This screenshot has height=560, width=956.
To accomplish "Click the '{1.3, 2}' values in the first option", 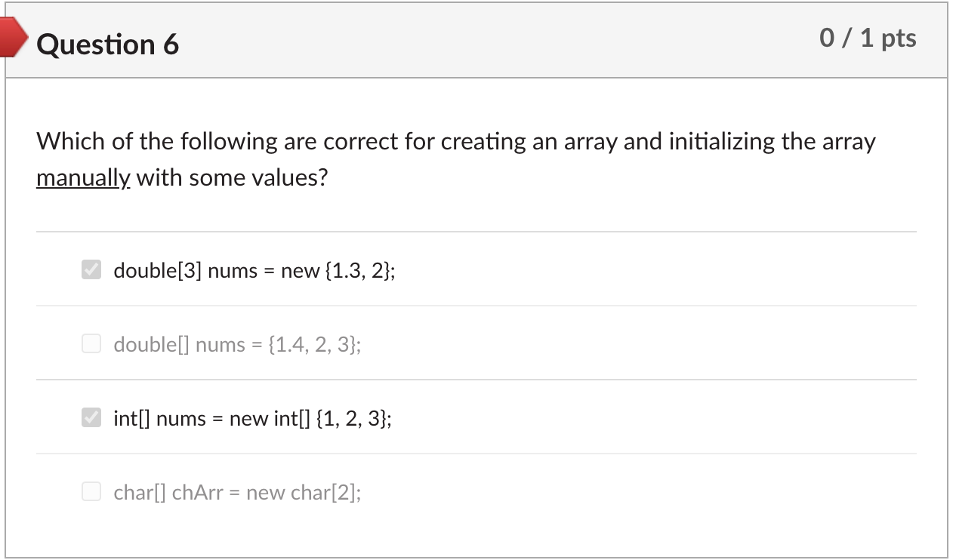I will tap(357, 270).
